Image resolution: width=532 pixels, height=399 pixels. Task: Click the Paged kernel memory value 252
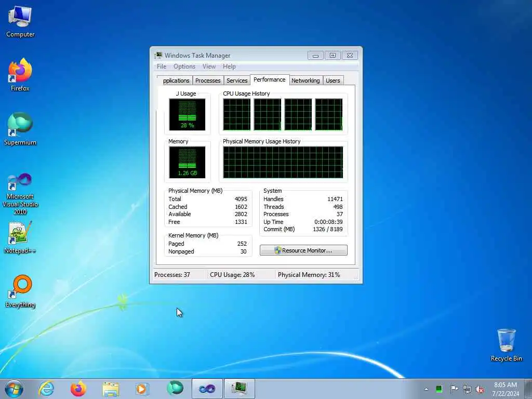tap(242, 244)
